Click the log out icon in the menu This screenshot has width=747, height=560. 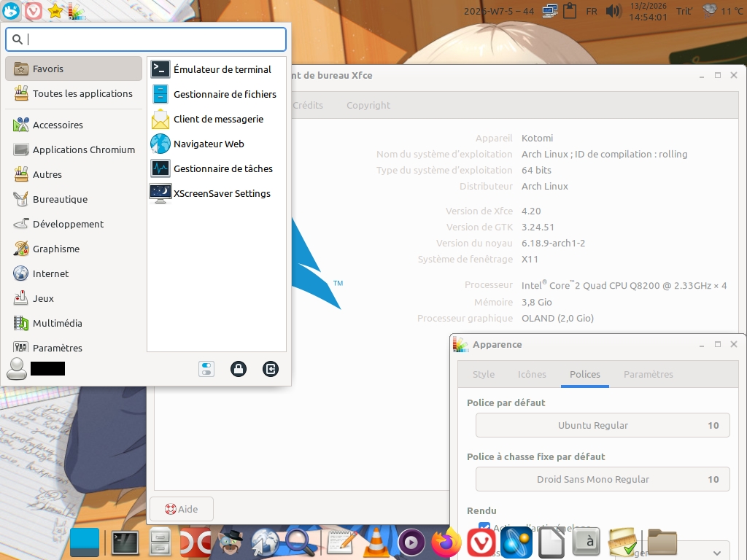tap(271, 369)
